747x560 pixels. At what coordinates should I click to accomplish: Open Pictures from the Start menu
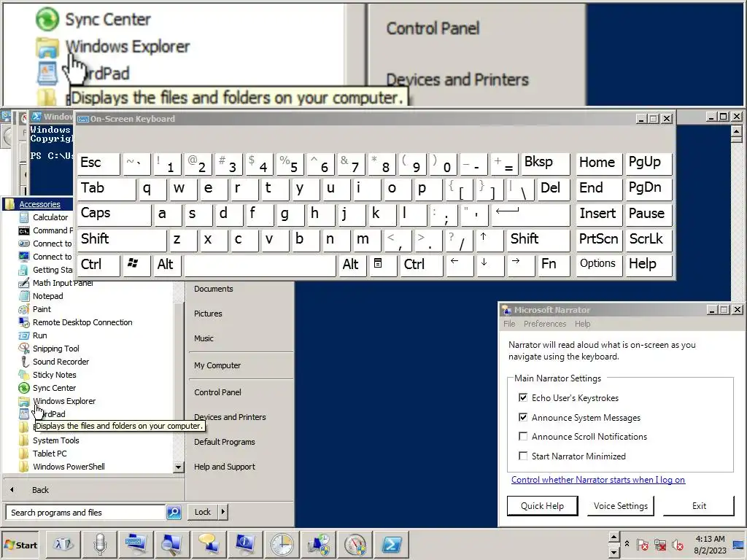[208, 314]
